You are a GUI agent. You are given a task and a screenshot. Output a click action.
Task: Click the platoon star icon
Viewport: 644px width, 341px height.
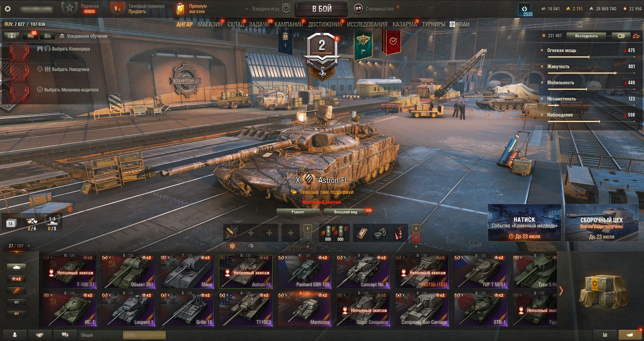pyautogui.click(x=286, y=9)
